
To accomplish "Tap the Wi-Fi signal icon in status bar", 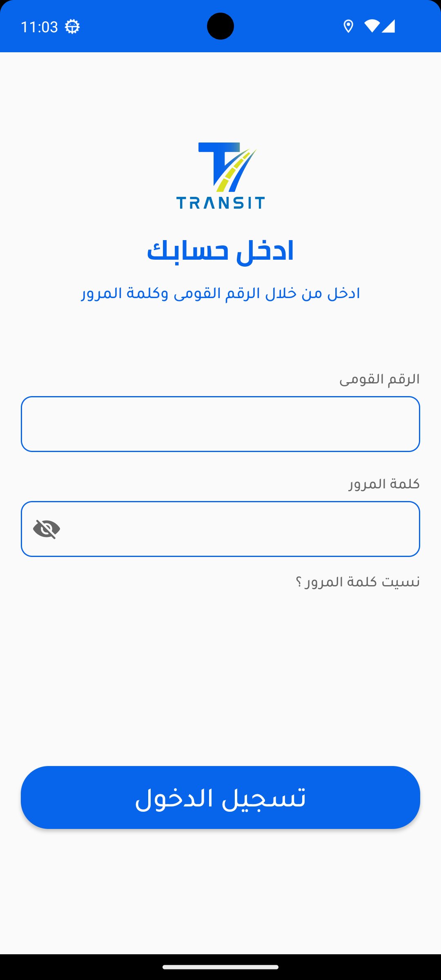I will 372,27.
